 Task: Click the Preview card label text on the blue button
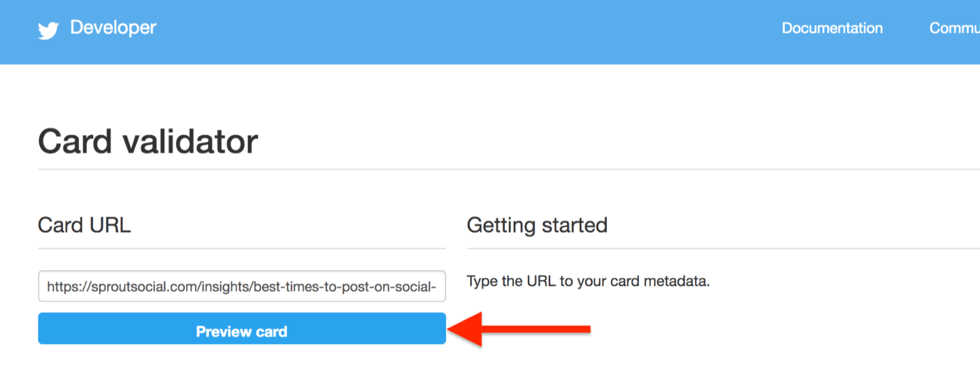click(x=241, y=331)
